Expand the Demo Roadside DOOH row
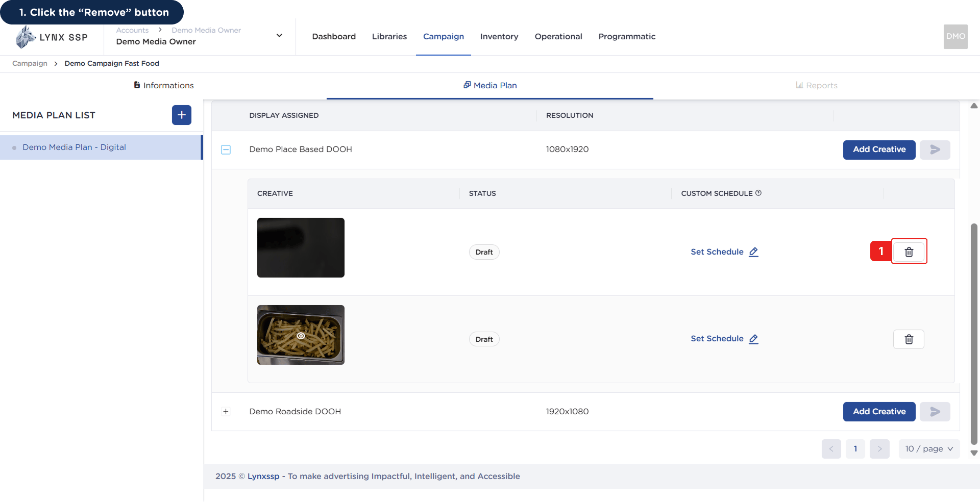The height and width of the screenshot is (502, 980). pyautogui.click(x=226, y=412)
